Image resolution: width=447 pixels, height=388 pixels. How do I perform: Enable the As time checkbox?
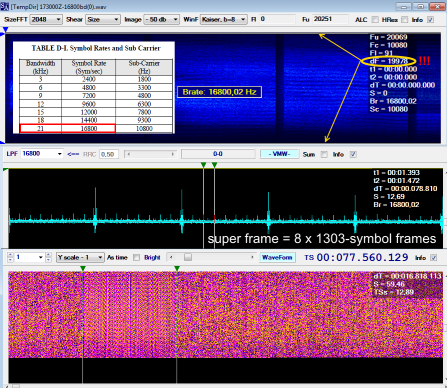[136, 257]
